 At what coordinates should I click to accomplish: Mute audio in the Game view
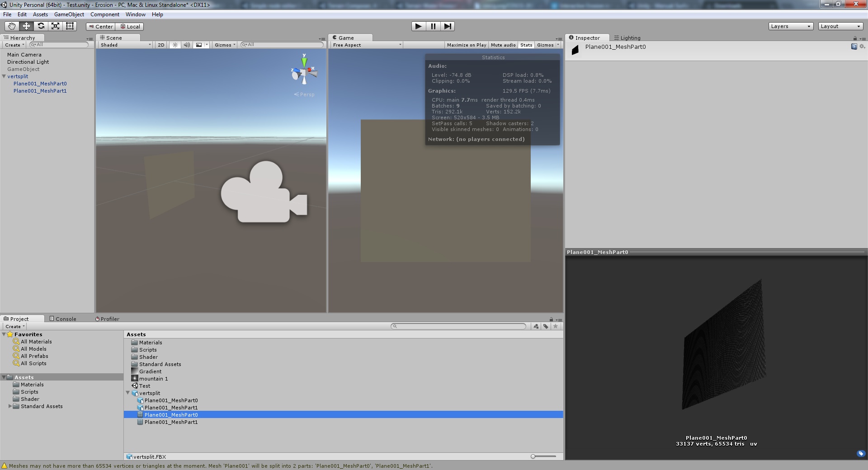503,45
